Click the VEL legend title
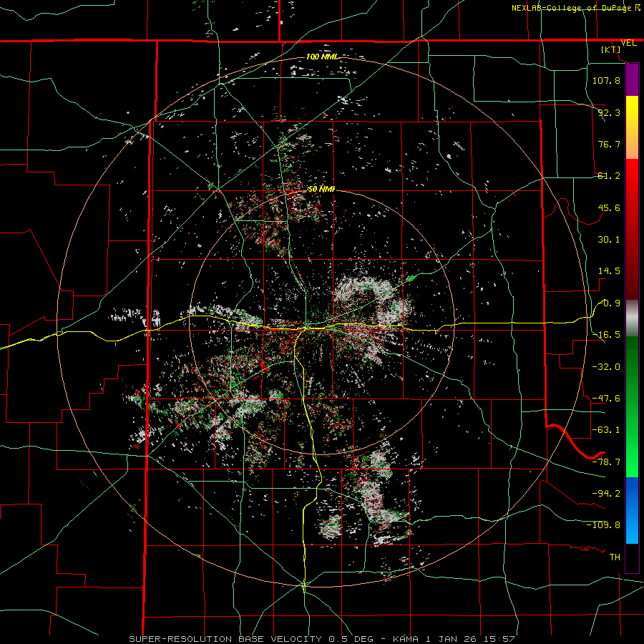This screenshot has width=644, height=644. click(x=628, y=43)
